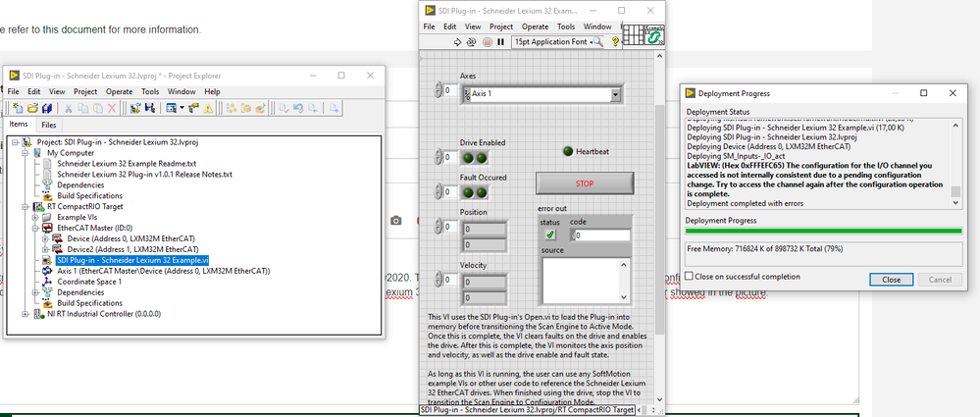Image resolution: width=980 pixels, height=417 pixels.
Task: Switch to the Files tab in Project Explorer
Action: pos(48,126)
